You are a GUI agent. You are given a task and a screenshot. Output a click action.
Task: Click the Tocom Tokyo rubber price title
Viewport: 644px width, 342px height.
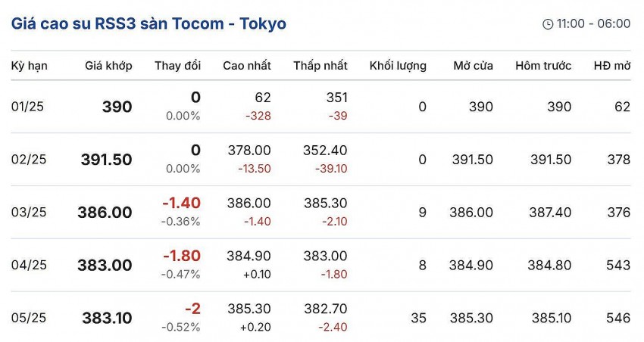point(148,23)
